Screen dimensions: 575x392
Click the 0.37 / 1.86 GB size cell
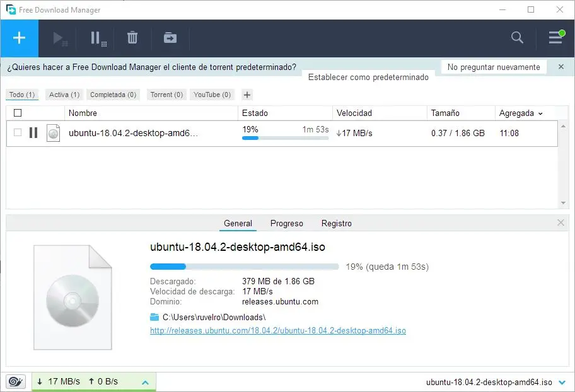click(x=458, y=133)
